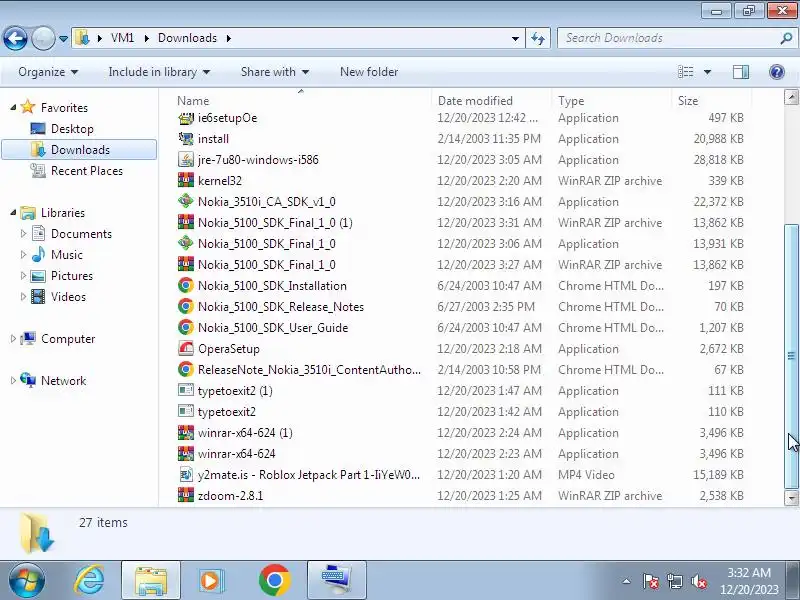Viewport: 800px width, 600px height.
Task: Select Nokia_5100_SDK_Final_1_0 (1) archive icon
Action: (x=186, y=222)
